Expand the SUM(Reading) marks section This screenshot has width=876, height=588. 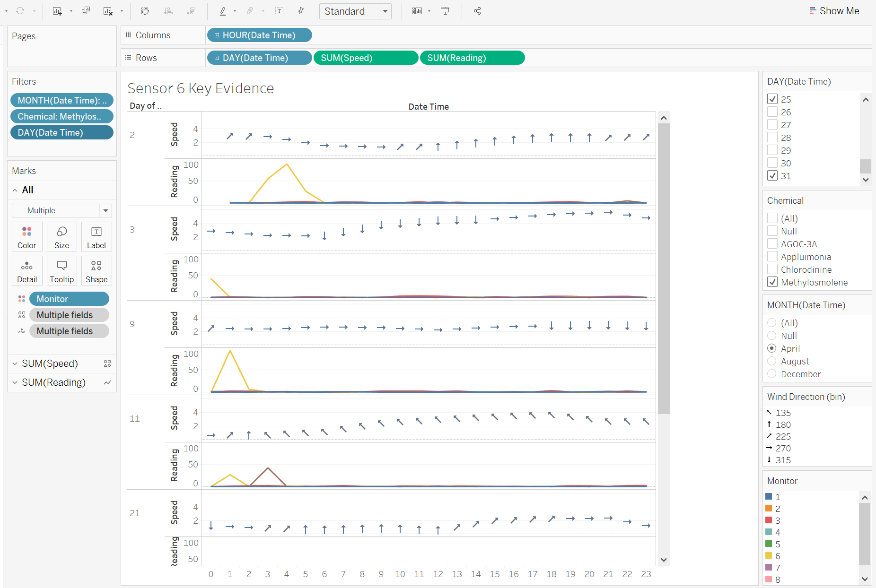click(15, 382)
